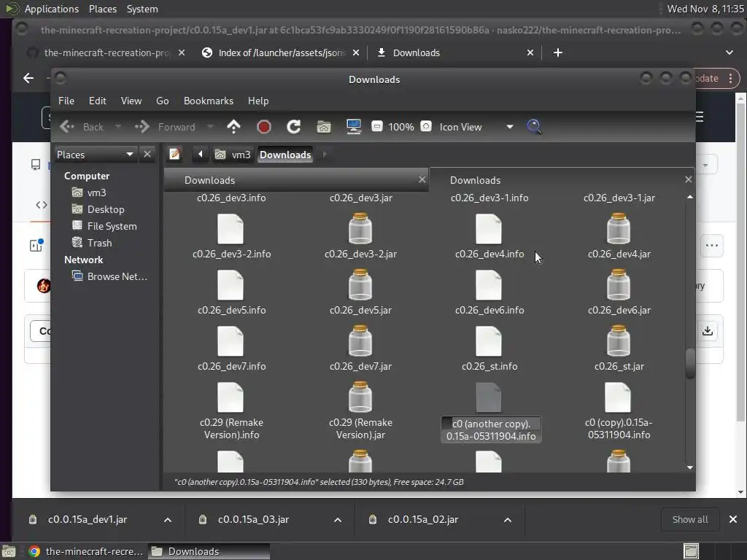Toggle text-based location edit icon

coord(175,155)
